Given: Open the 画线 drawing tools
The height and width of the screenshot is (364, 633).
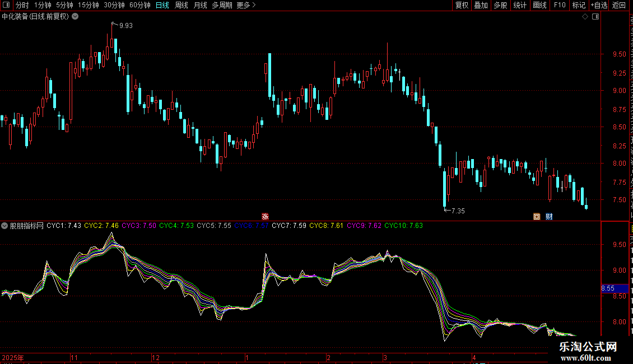Looking at the screenshot, I should [540, 5].
